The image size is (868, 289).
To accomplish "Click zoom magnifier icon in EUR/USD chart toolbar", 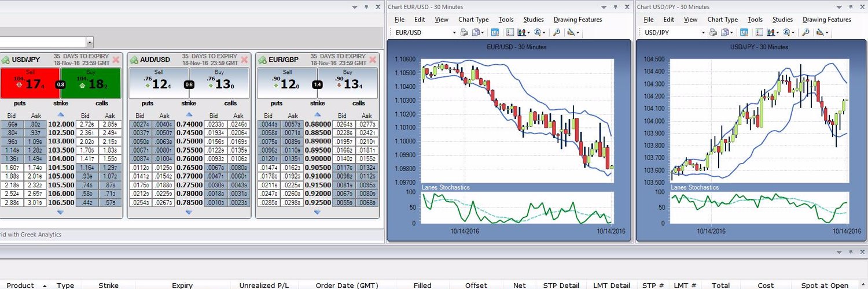I will [x=556, y=32].
